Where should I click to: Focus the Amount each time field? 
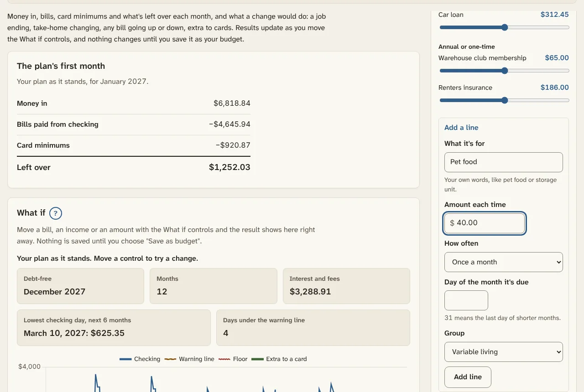[485, 223]
